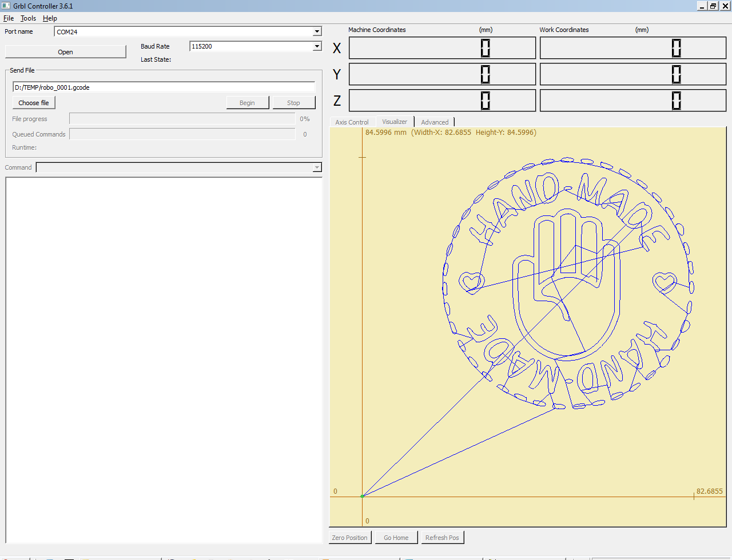Switch to the Axis Control tab

pos(352,122)
